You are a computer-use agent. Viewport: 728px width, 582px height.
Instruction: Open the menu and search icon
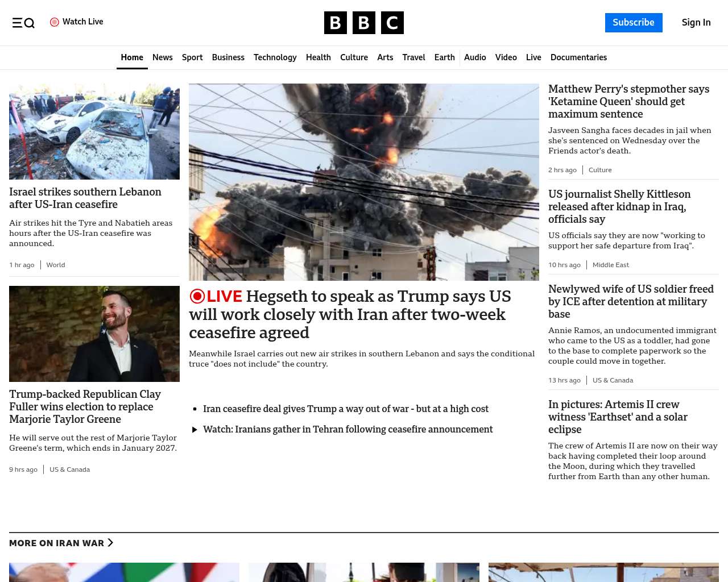(x=23, y=23)
